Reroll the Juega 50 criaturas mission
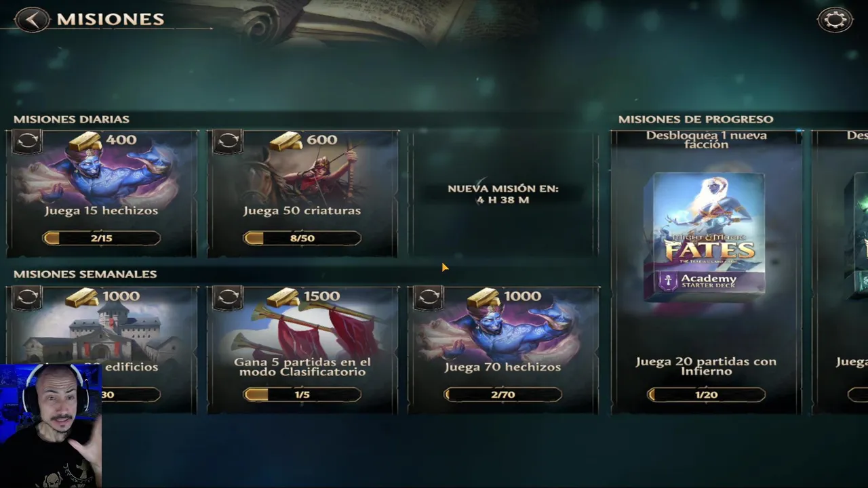 coord(228,141)
